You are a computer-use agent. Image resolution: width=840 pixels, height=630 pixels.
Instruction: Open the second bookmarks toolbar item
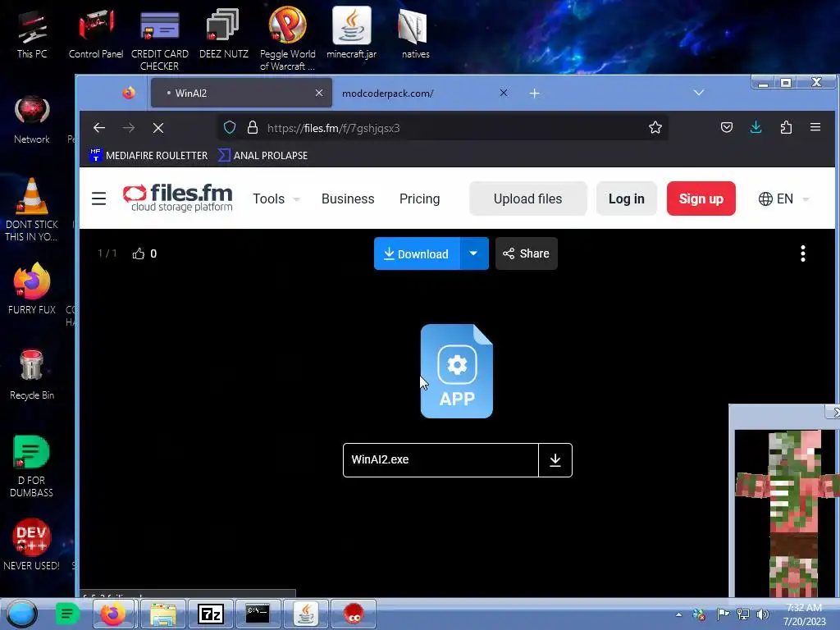pos(263,155)
